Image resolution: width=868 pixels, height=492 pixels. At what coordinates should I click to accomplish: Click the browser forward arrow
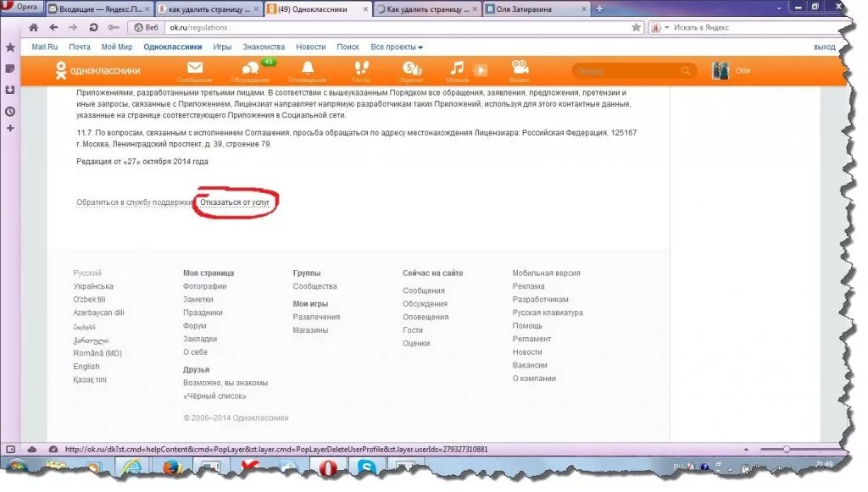[73, 27]
